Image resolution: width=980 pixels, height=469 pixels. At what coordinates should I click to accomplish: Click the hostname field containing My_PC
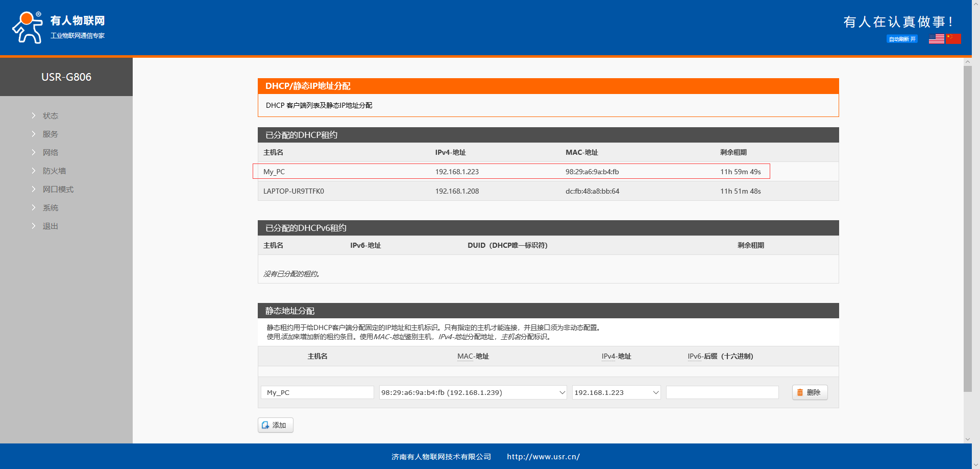point(317,392)
